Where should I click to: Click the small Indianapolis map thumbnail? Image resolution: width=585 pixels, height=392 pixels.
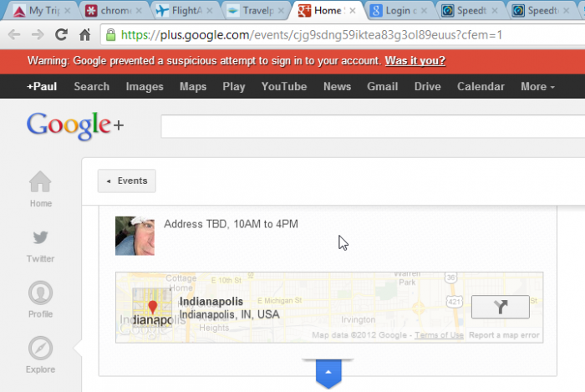click(152, 308)
